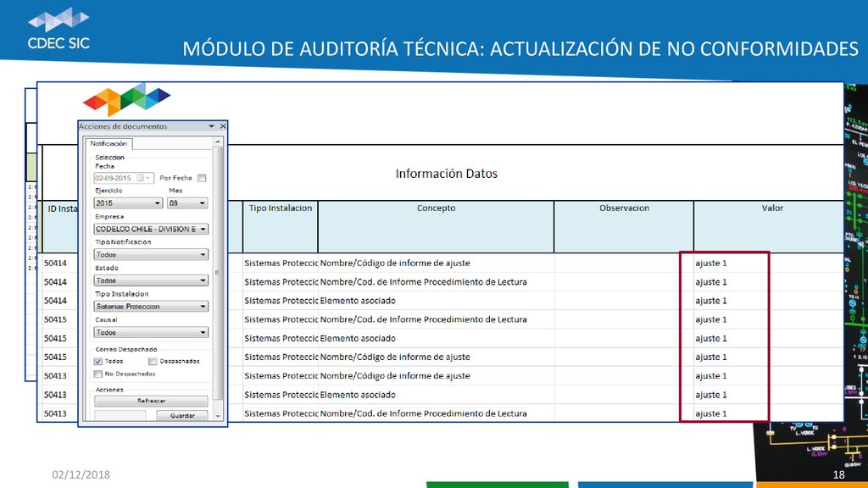Close the Acciones de documentos panel

point(223,126)
